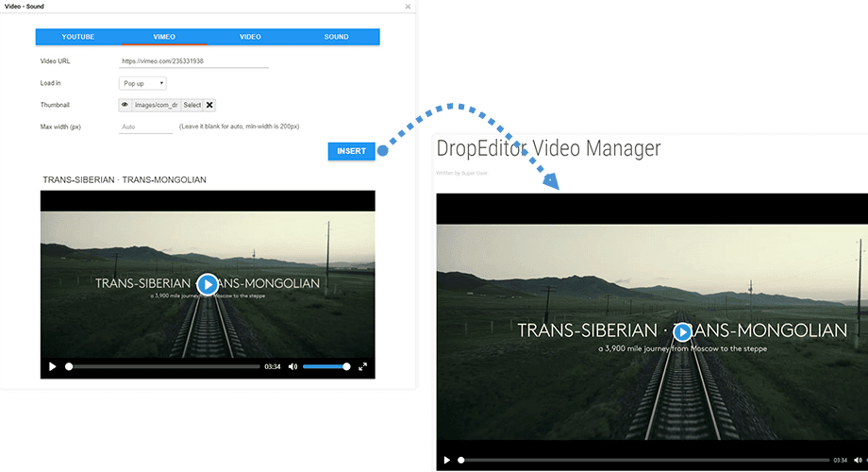Select the Vimeo tab
Image resolution: width=868 pixels, height=472 pixels.
pos(164,37)
